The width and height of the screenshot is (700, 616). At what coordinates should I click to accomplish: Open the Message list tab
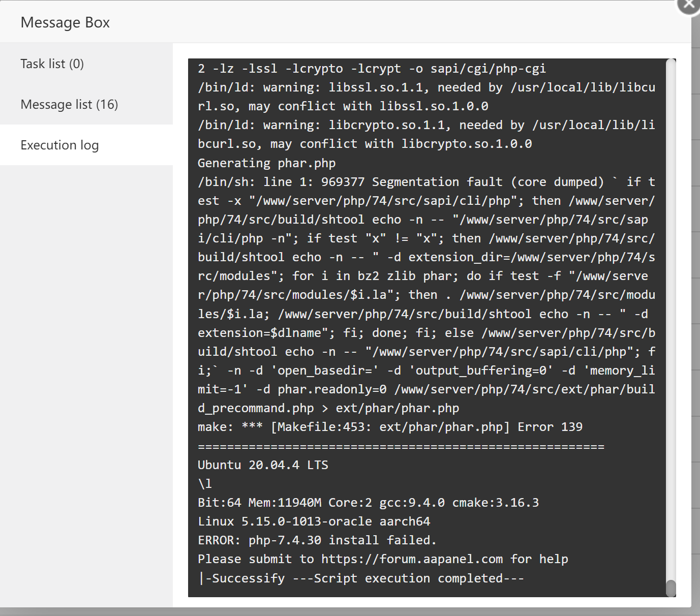(x=69, y=104)
